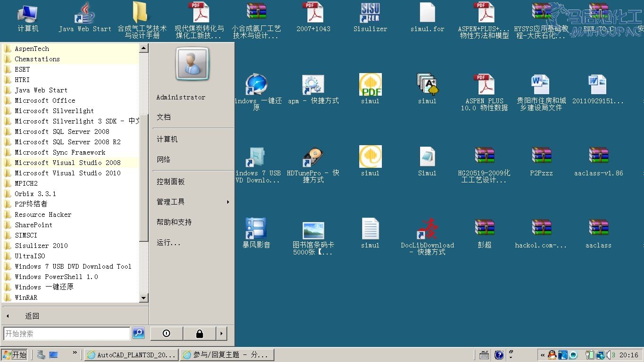Expand the Resource Hacker folder
Screen dimensions: 644x362
pos(71,214)
